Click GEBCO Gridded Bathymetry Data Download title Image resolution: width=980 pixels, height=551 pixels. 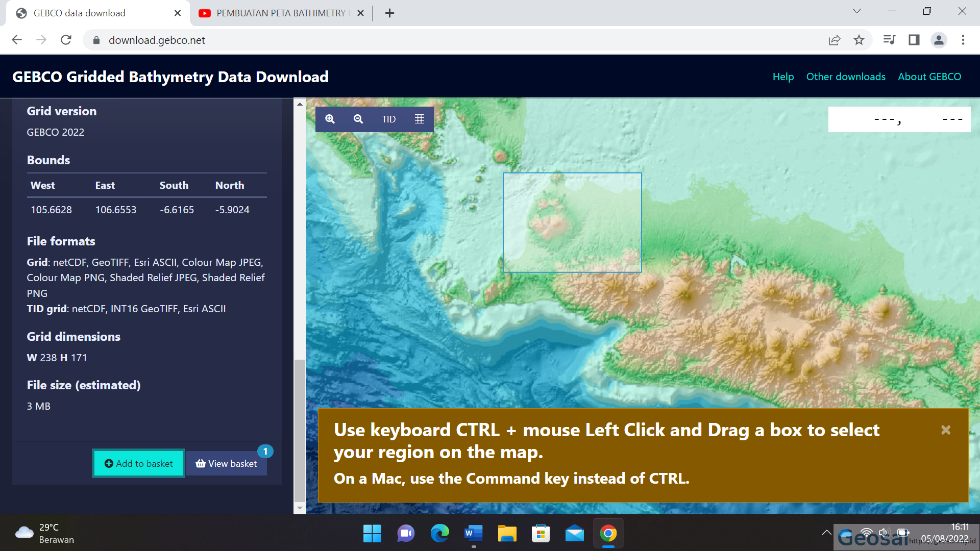click(170, 77)
